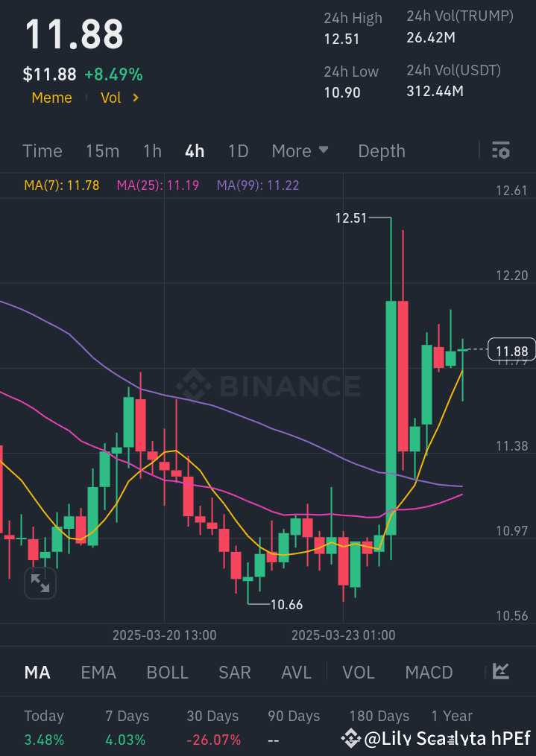Show the MACD sub-indicator

(x=429, y=673)
